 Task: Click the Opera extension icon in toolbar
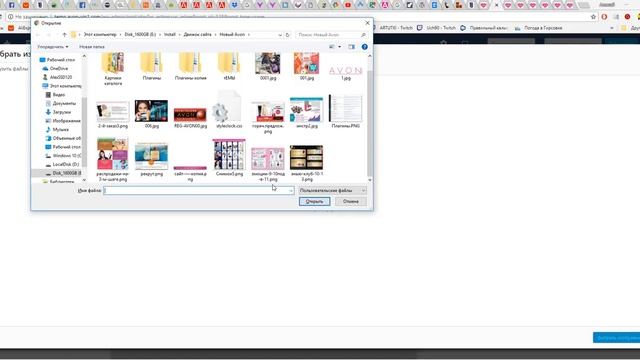604,17
